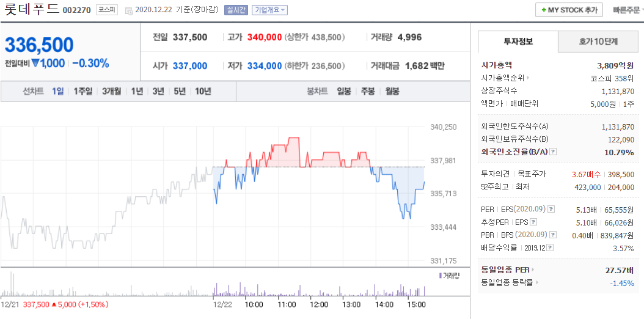Viewport: 644px width, 319px height.
Task: Click the 12:00 time-axis label
Action: pyautogui.click(x=319, y=304)
